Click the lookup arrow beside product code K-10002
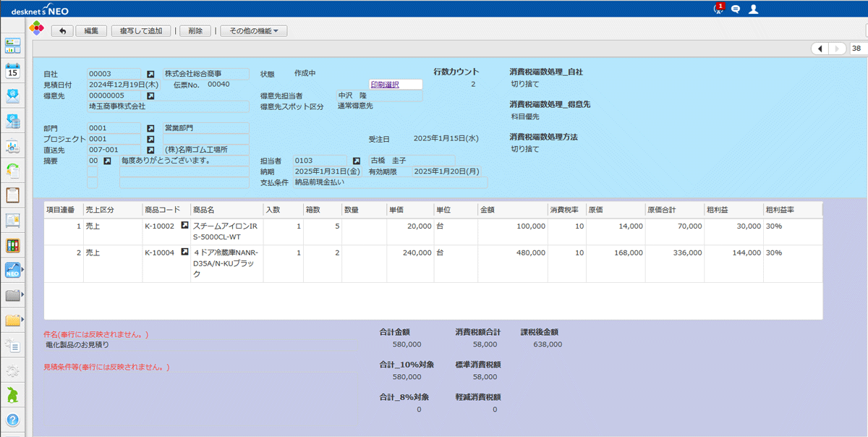 point(184,226)
